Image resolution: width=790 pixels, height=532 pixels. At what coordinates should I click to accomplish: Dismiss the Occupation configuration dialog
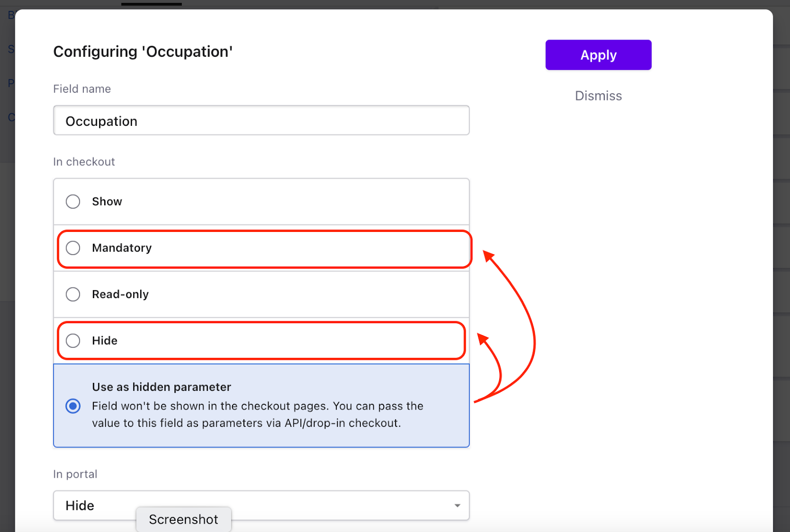pos(598,96)
